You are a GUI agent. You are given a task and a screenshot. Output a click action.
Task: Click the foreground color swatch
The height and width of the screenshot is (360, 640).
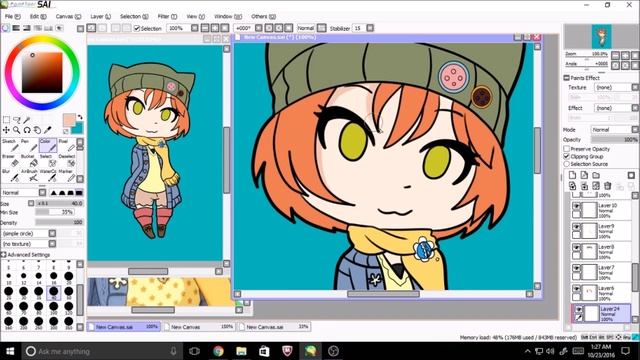pos(69,120)
